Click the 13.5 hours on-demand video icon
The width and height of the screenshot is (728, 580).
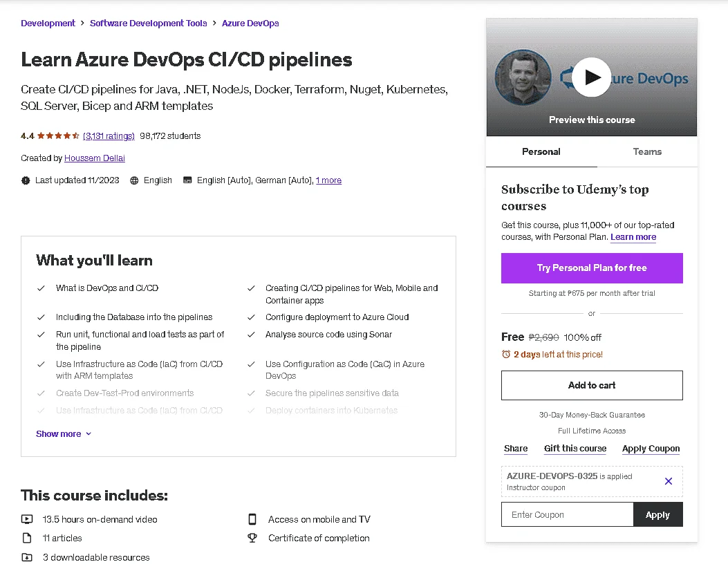27,519
